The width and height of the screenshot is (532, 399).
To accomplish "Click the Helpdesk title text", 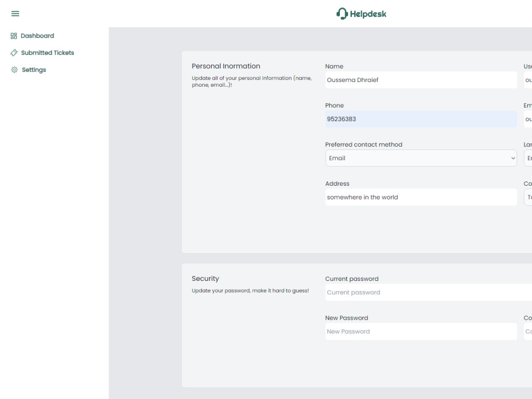I will 368,14.
